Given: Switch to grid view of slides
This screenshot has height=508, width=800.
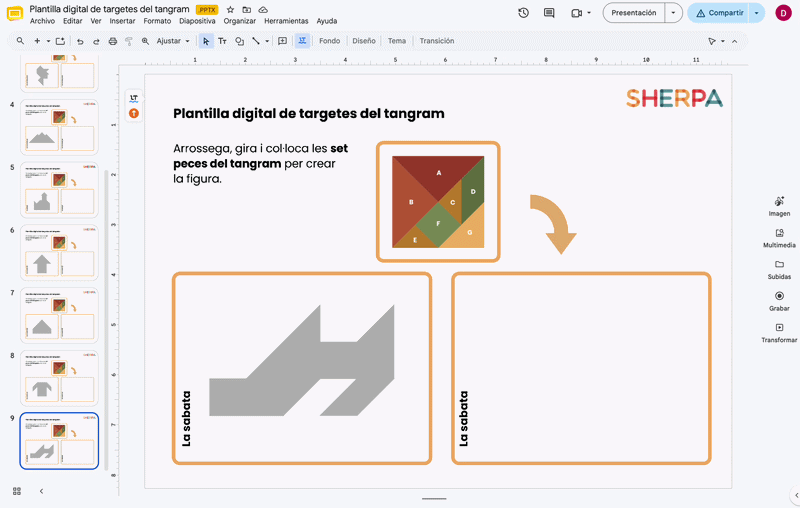Looking at the screenshot, I should point(17,491).
